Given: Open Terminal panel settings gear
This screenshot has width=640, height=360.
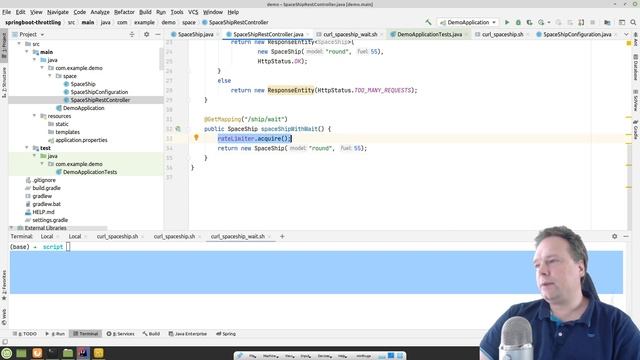Looking at the screenshot, I should click(x=614, y=236).
